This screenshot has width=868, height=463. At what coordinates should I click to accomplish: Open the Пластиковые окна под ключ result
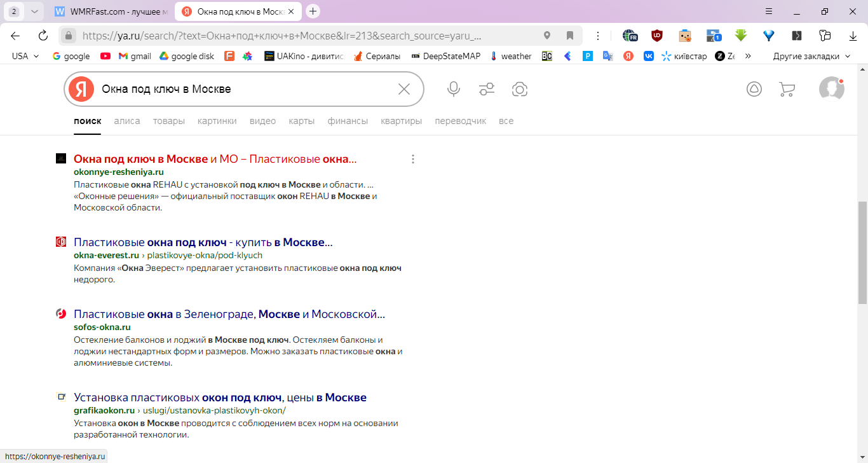coord(203,242)
